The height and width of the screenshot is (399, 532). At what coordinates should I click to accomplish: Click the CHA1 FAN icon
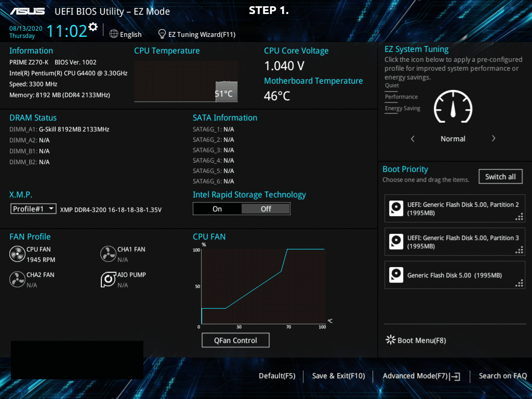click(x=108, y=254)
